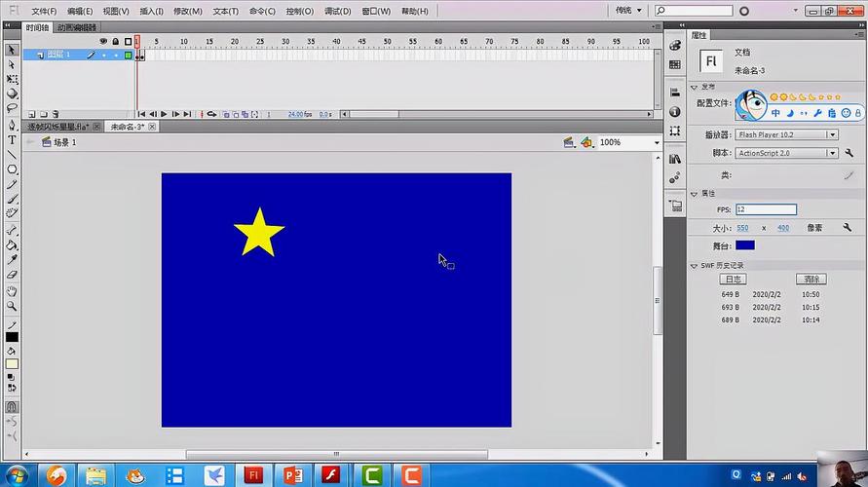Select the Selection arrow tool
This screenshot has width=868, height=487.
[11, 51]
